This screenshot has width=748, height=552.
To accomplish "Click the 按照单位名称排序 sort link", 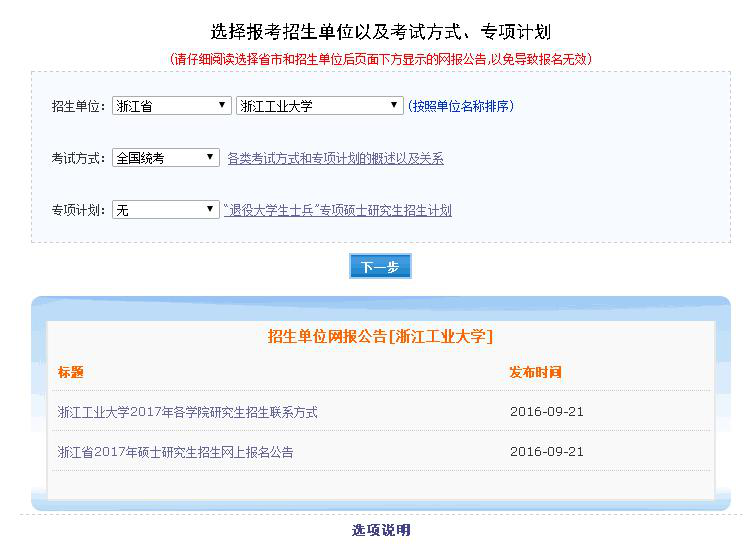I will [461, 106].
